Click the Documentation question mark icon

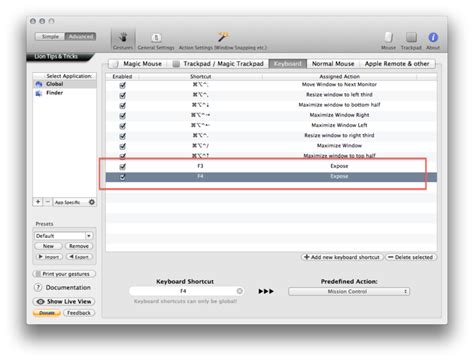pyautogui.click(x=38, y=287)
